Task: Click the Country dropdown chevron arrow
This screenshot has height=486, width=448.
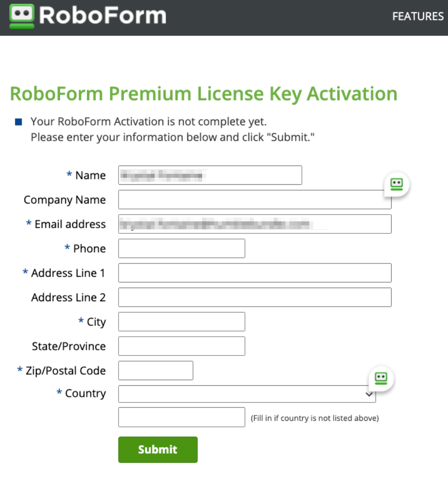Action: click(x=367, y=394)
